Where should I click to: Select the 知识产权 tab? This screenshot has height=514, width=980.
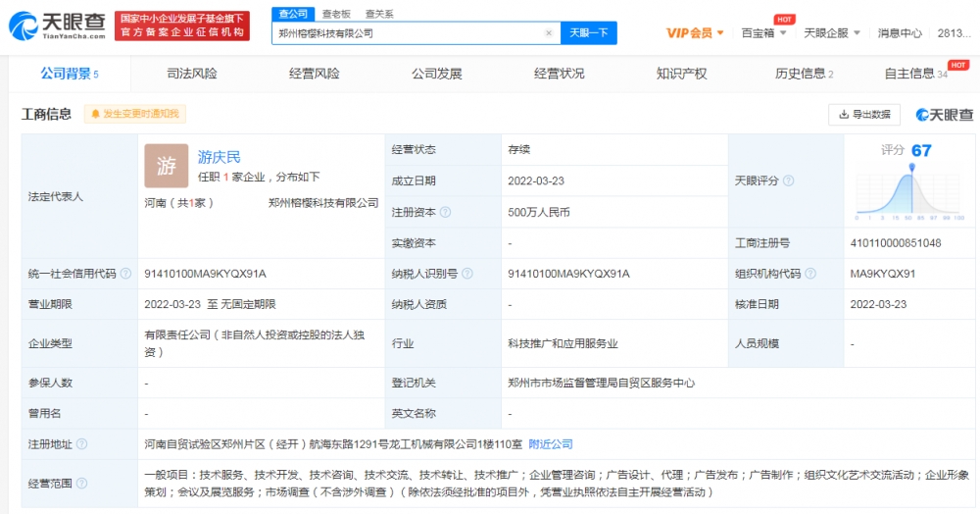(681, 74)
